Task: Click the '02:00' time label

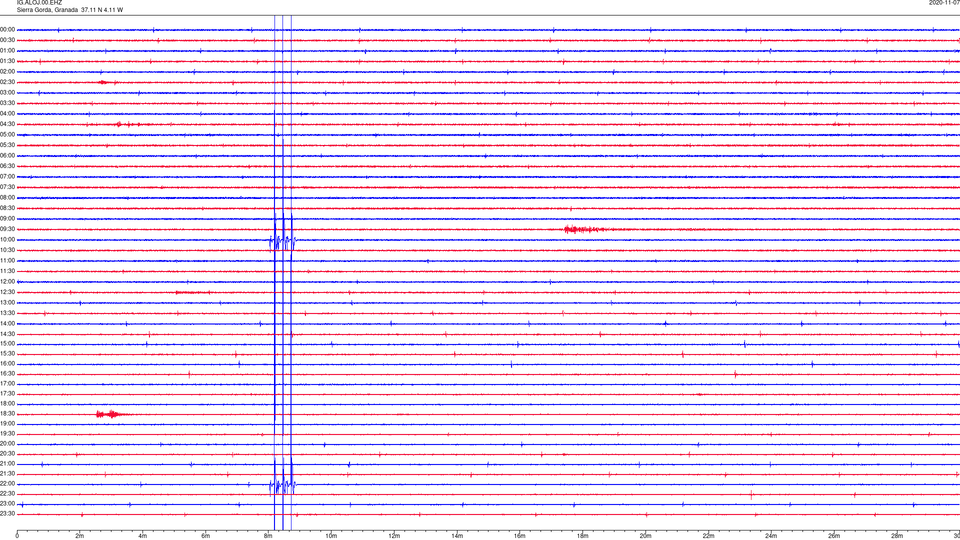Action: point(7,72)
